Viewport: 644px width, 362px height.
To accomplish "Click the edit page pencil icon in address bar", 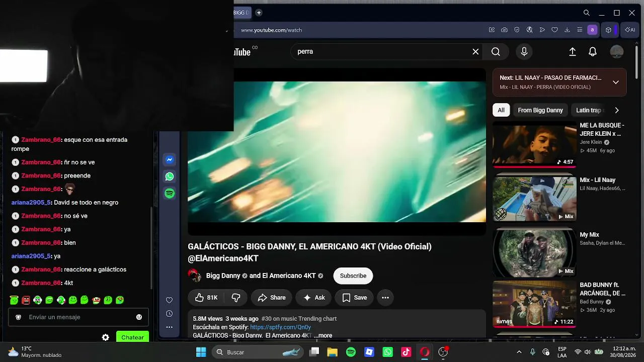I will click(x=492, y=30).
